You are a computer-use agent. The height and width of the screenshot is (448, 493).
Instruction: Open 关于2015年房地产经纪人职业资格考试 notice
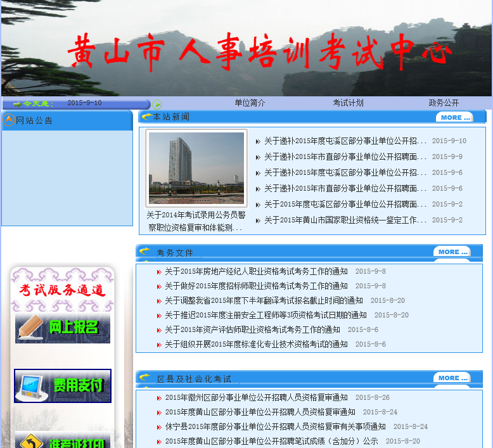tap(256, 271)
